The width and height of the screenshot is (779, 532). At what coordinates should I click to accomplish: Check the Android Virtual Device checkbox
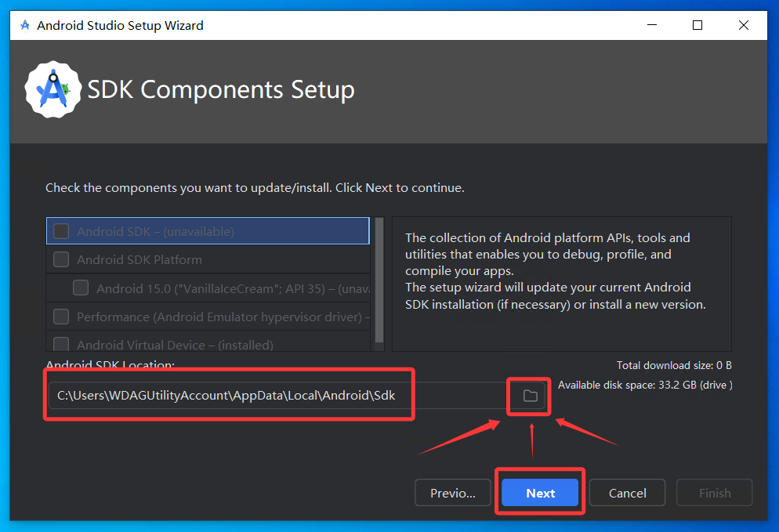pos(61,344)
